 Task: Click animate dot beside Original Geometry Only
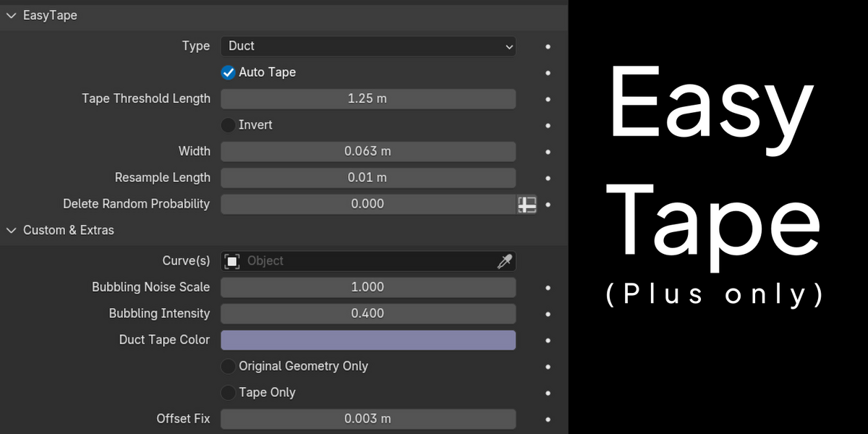(x=548, y=367)
